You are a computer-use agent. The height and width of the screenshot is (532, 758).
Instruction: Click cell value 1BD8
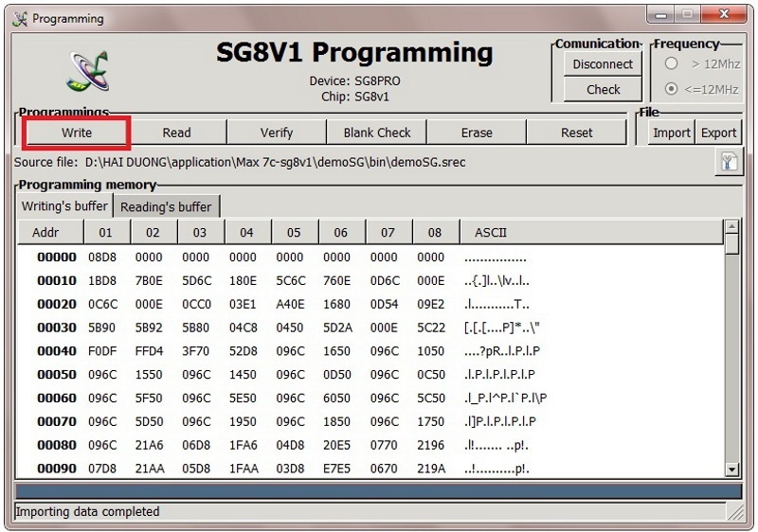[x=102, y=280]
